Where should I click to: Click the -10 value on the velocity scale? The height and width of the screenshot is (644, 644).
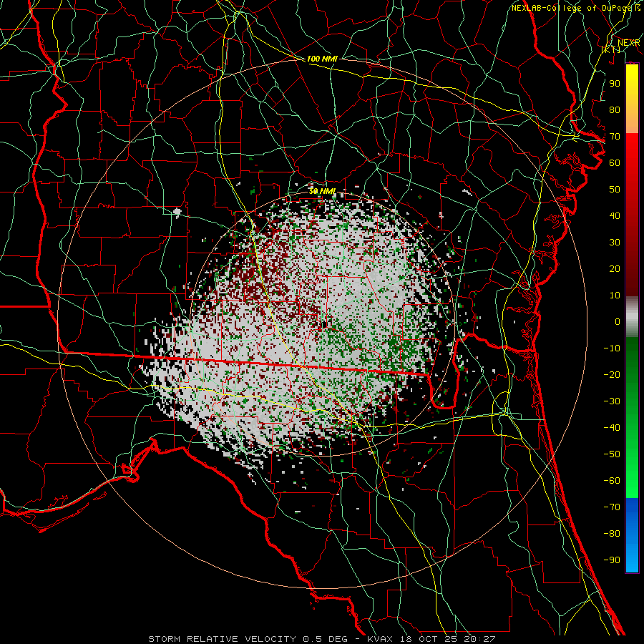click(x=612, y=348)
